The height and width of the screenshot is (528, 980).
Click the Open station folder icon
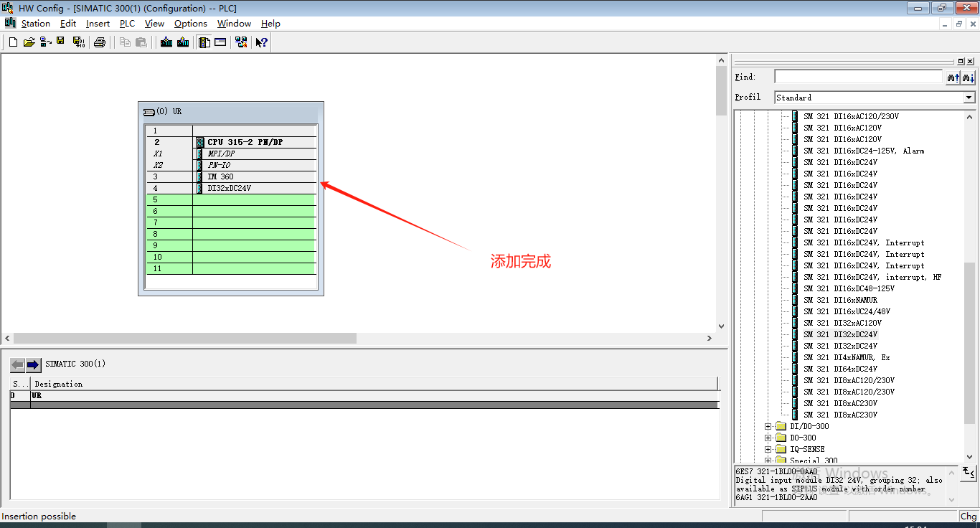pyautogui.click(x=29, y=42)
